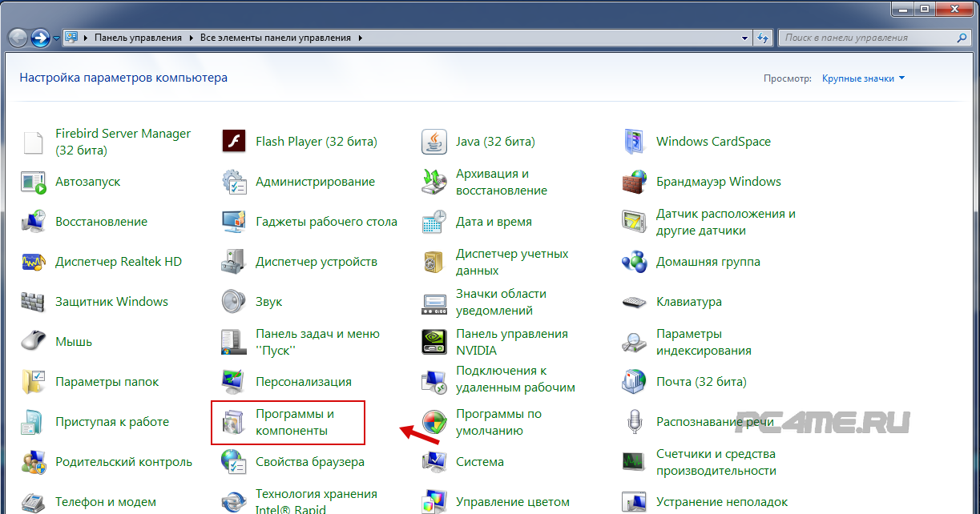
Task: Open the Крупные значки view dropdown
Action: tap(863, 78)
